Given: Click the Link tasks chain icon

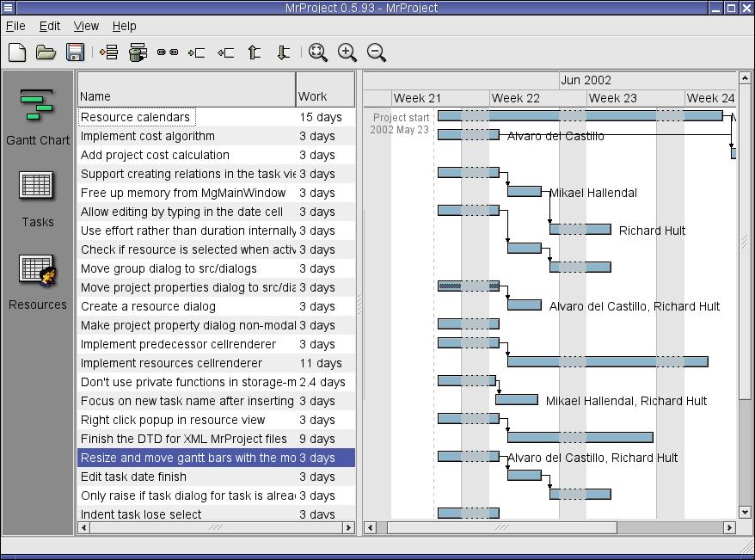Looking at the screenshot, I should coord(168,52).
